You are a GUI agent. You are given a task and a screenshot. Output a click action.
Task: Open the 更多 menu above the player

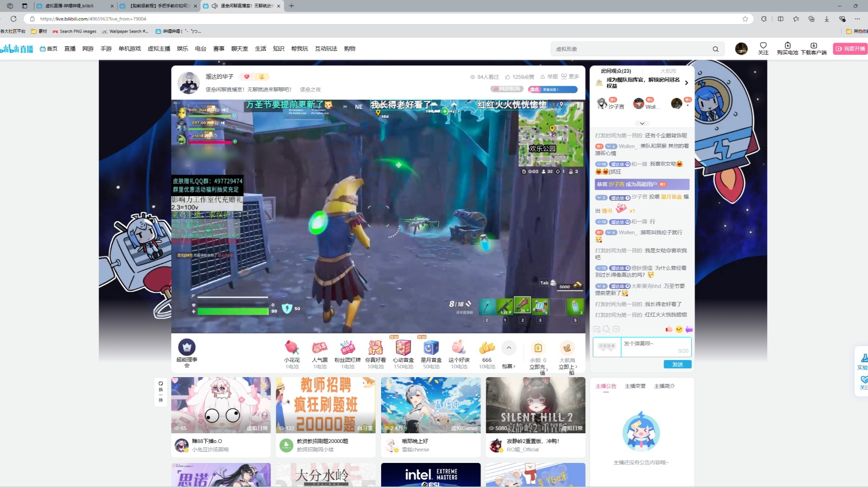(570, 77)
